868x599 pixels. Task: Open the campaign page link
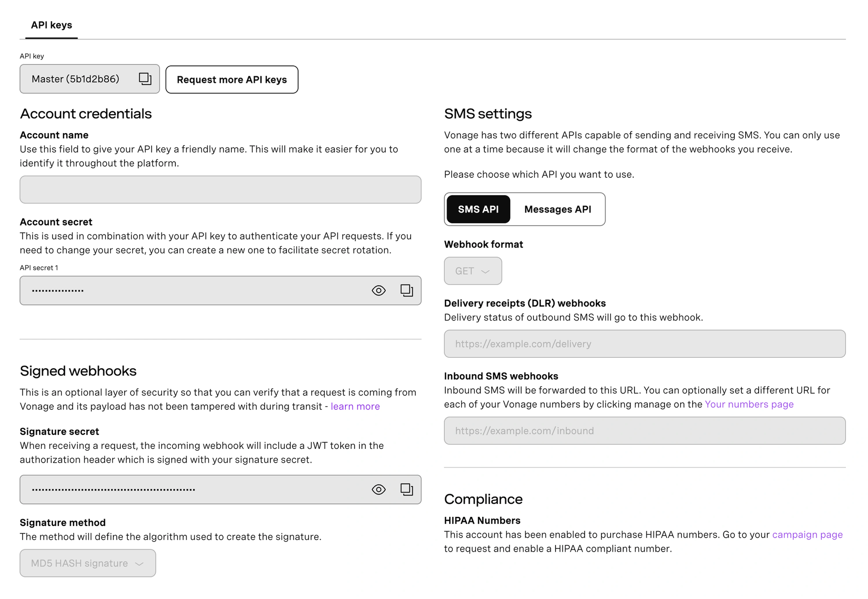click(807, 535)
